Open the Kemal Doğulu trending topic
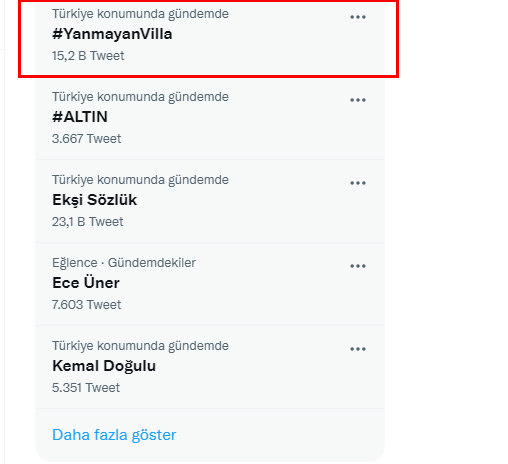 [x=104, y=366]
